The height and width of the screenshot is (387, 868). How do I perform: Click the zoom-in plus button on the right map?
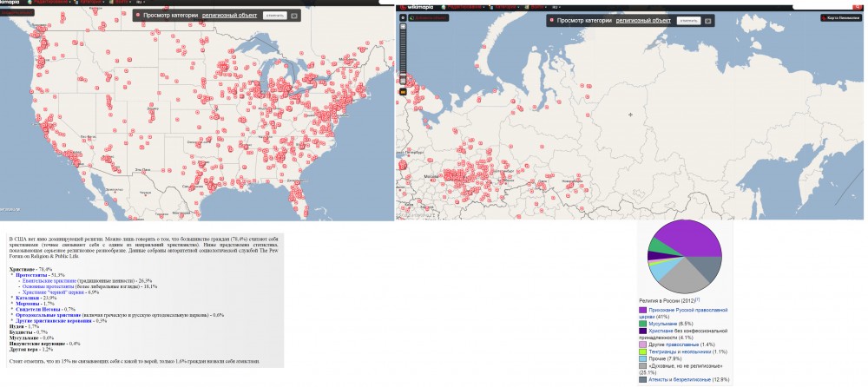[x=403, y=27]
